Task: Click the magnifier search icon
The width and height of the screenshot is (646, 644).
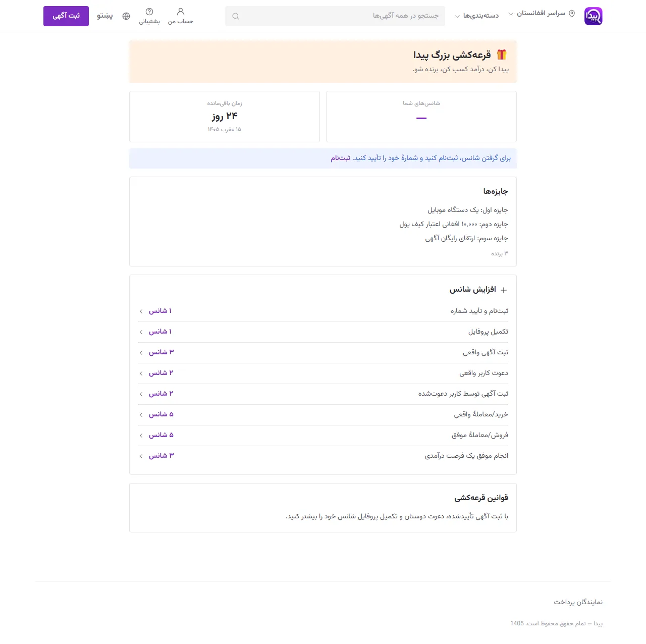Action: 236,16
